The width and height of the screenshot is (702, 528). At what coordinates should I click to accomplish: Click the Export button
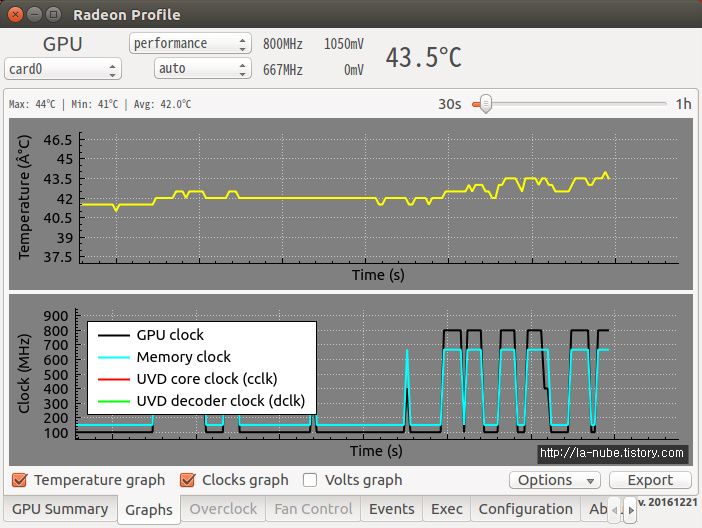(650, 480)
